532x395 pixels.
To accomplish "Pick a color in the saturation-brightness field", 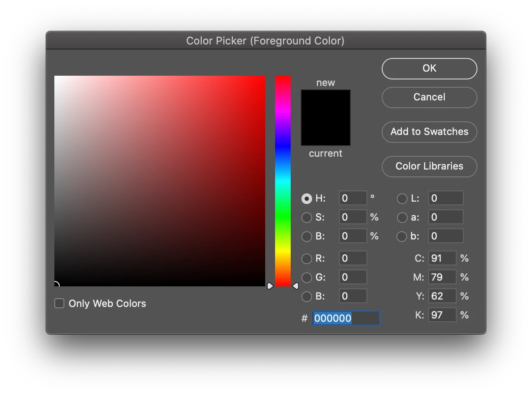I will (x=160, y=181).
